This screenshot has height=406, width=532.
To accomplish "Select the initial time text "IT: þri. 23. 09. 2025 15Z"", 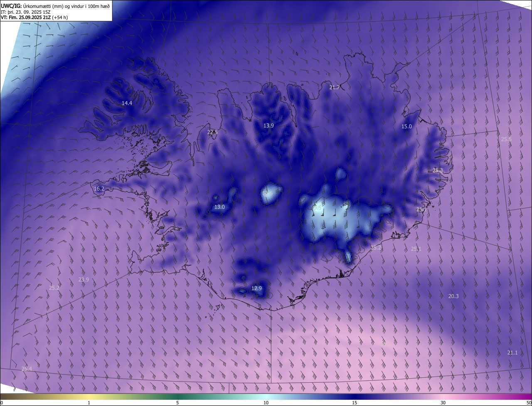I will (x=26, y=12).
